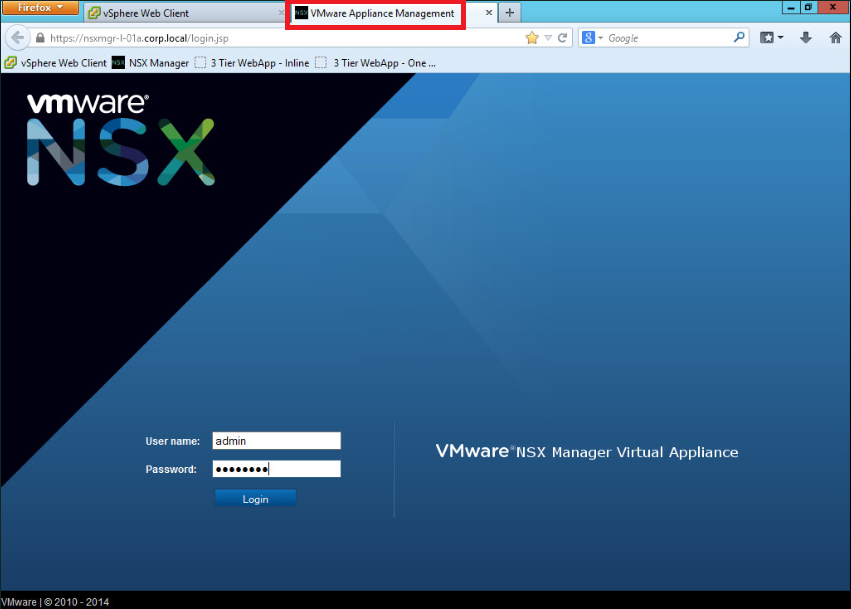Bookmark this page with the star icon
The height and width of the screenshot is (609, 851).
(532, 37)
